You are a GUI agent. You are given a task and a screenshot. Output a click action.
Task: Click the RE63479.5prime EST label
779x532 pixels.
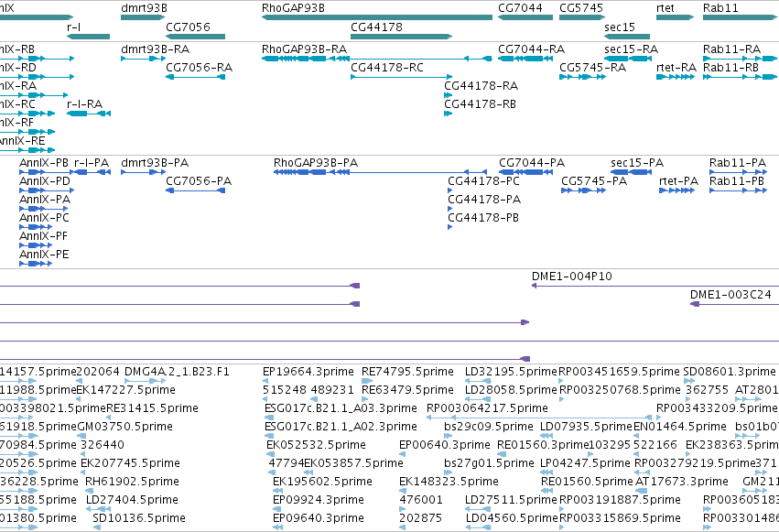tap(408, 389)
